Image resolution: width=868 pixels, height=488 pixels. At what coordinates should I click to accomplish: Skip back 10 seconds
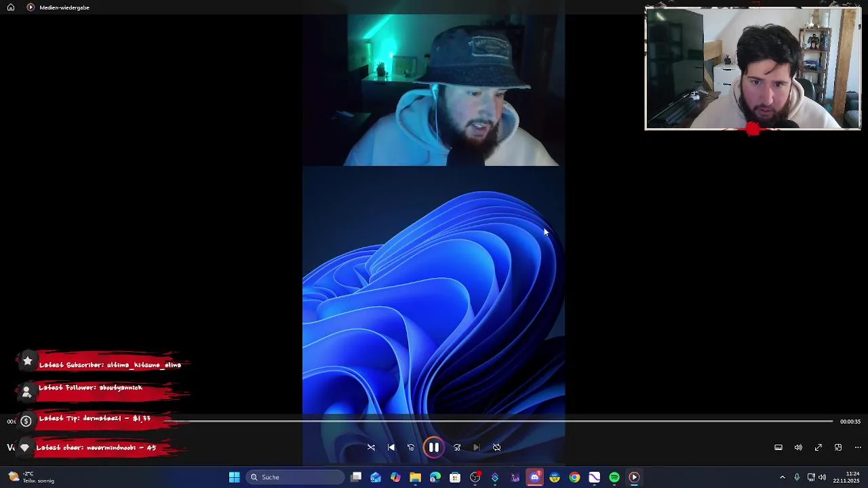(410, 447)
